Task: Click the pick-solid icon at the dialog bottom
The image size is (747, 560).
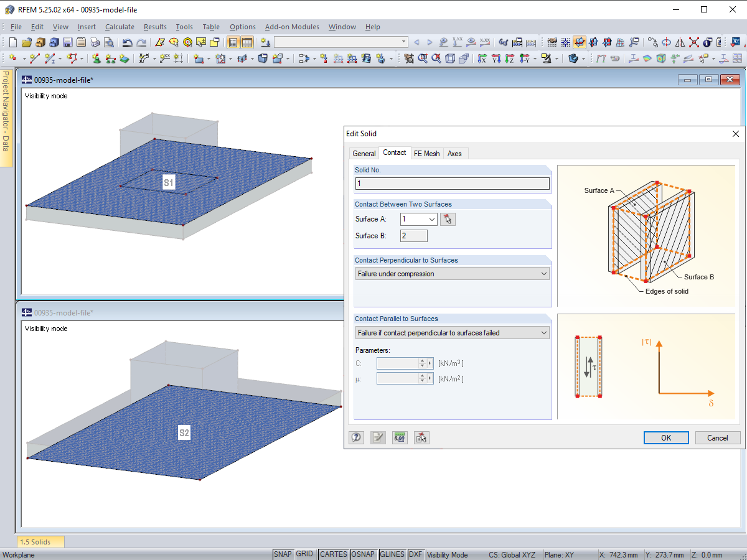Action: pyautogui.click(x=421, y=437)
